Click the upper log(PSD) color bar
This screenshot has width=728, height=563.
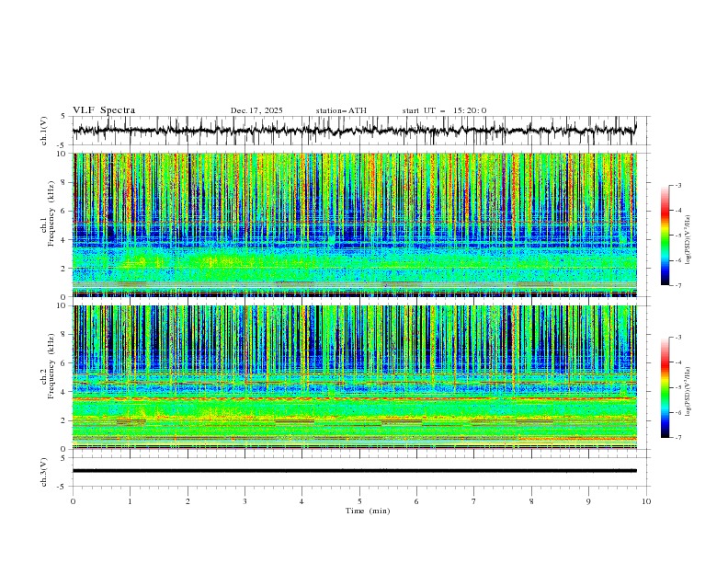click(665, 235)
